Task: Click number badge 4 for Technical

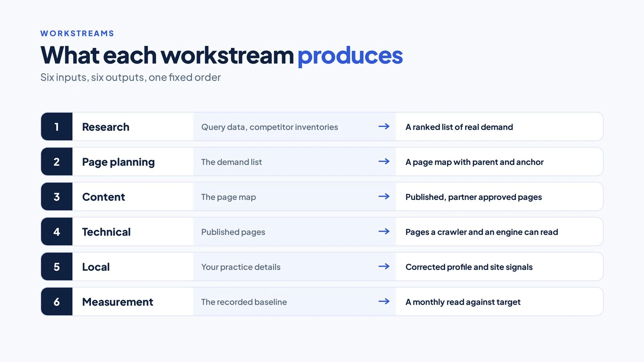Action: (57, 232)
